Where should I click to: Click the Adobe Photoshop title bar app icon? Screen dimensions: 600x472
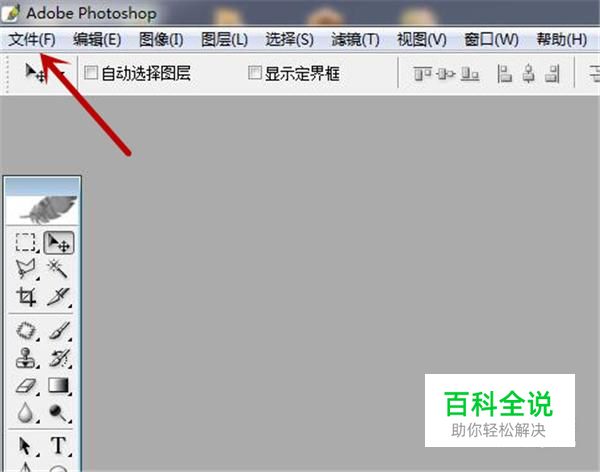(11, 13)
